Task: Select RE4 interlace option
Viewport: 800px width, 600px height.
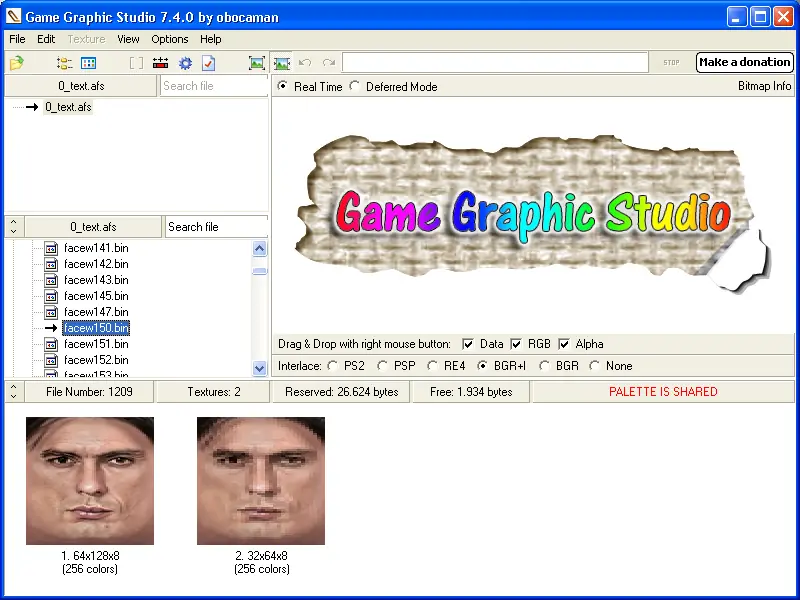Action: click(x=433, y=366)
